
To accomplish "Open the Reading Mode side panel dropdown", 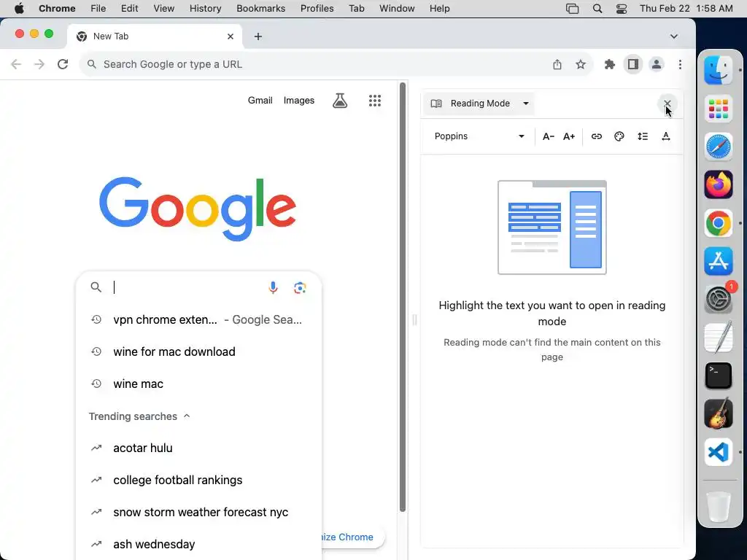I will (x=479, y=104).
